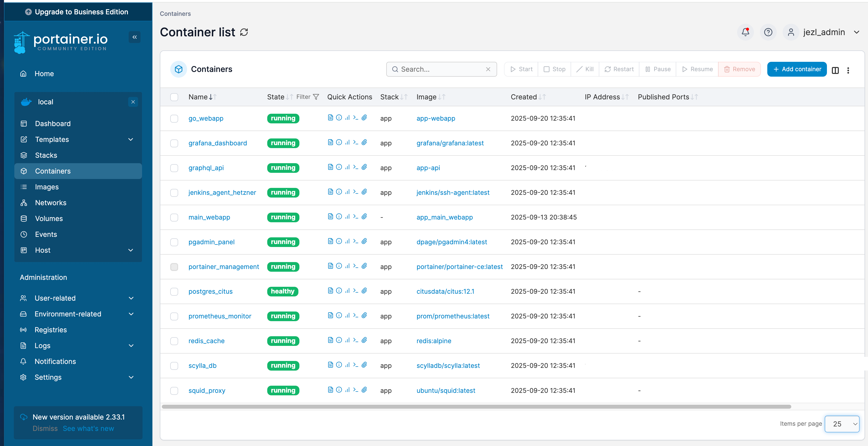Open table column settings icon
868x446 pixels.
pyautogui.click(x=835, y=70)
